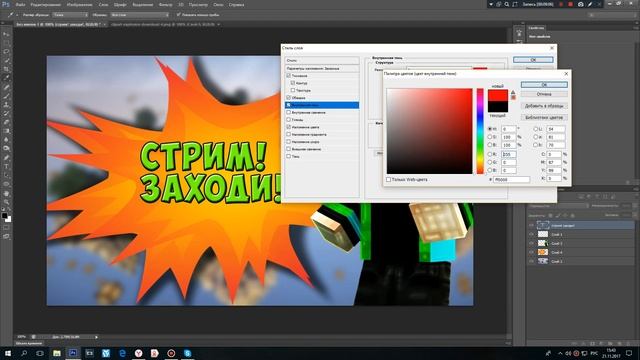Click the R value field showing 255
640x360 pixels.
point(509,154)
